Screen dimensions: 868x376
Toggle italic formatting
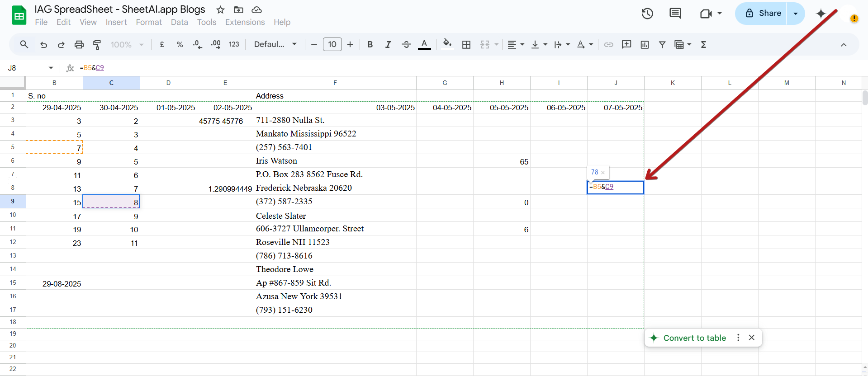(x=388, y=44)
